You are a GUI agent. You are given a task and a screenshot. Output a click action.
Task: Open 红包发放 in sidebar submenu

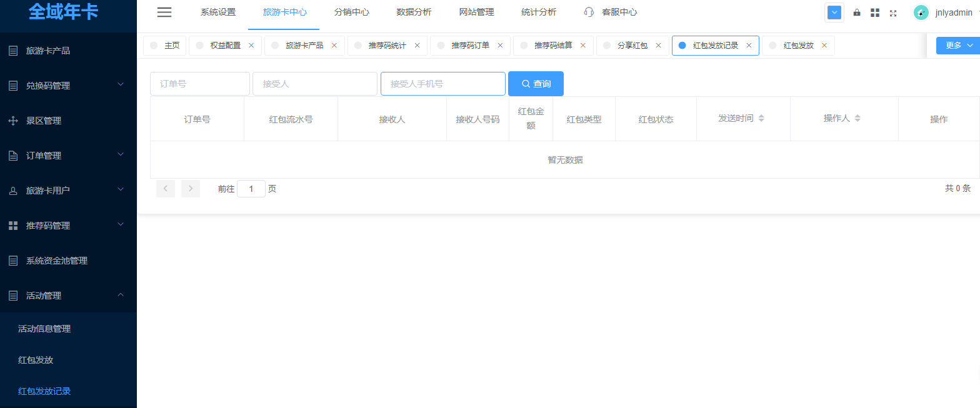(36, 360)
